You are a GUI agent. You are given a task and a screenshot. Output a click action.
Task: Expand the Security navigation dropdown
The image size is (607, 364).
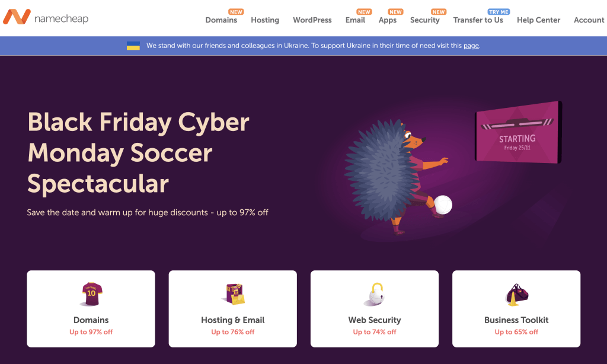[x=424, y=20]
